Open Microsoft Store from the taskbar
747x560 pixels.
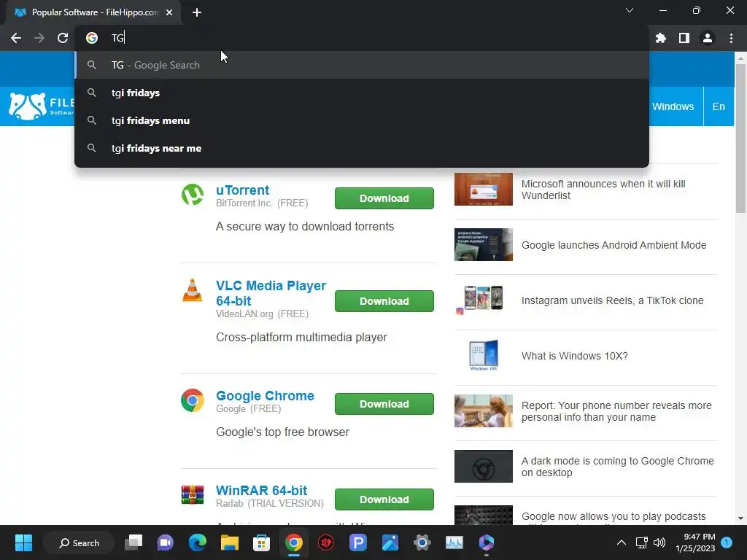click(x=262, y=542)
